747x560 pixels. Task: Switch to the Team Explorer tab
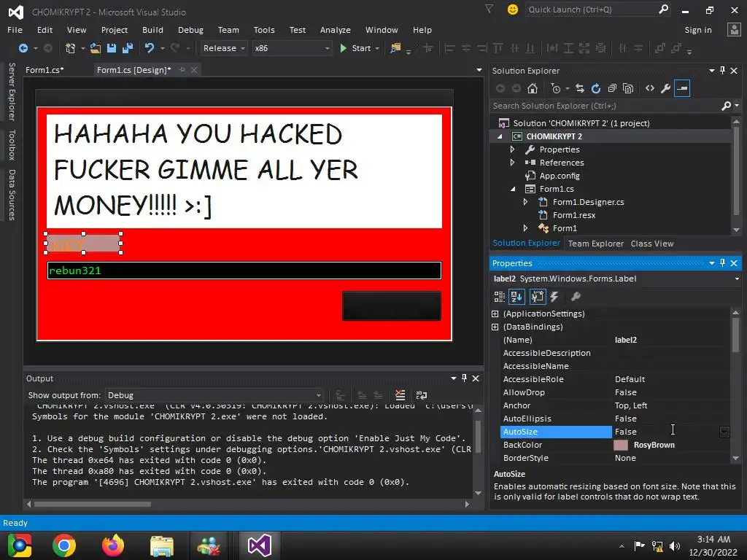click(595, 244)
